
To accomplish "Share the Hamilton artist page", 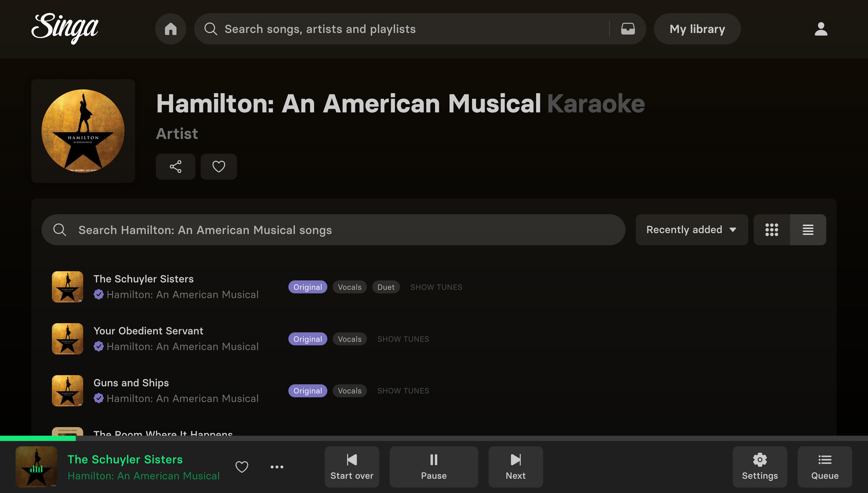I will click(x=175, y=167).
